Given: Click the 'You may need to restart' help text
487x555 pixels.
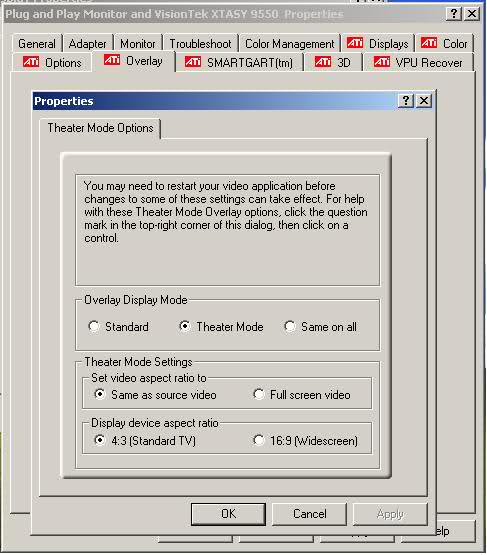Looking at the screenshot, I should [225, 212].
